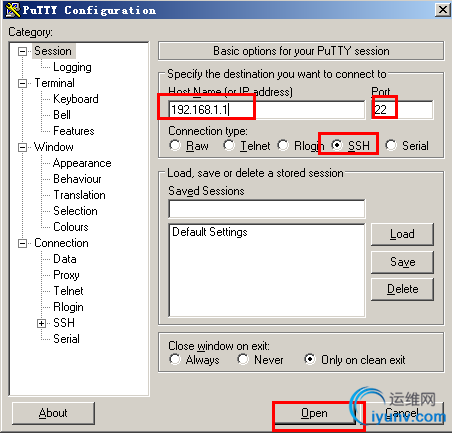Open the Bell settings category
Image resolution: width=452 pixels, height=433 pixels.
tap(62, 115)
